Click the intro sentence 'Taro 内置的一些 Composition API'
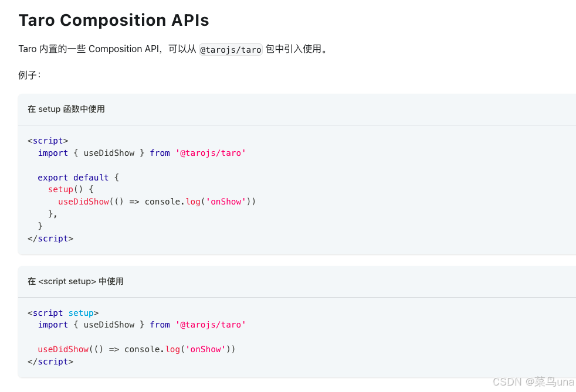The height and width of the screenshot is (392, 576). [89, 49]
